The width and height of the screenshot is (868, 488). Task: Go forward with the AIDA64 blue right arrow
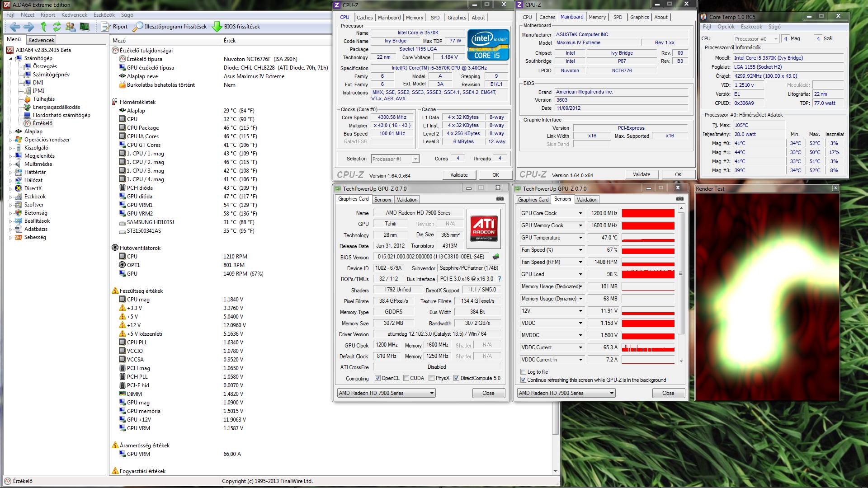pos(29,27)
